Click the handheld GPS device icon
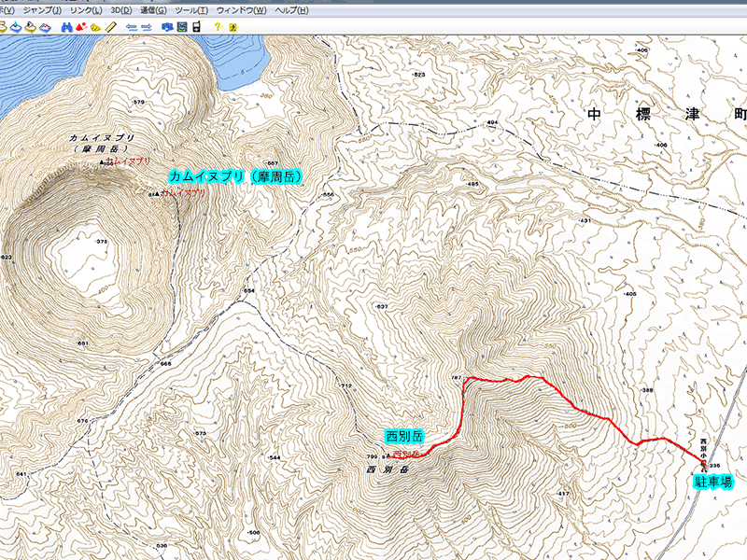Image resolution: width=747 pixels, height=560 pixels. pyautogui.click(x=196, y=28)
